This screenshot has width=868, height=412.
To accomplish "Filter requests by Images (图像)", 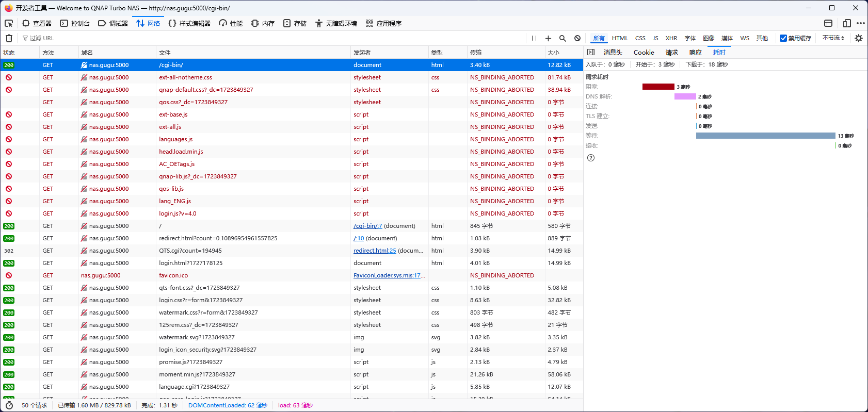I will (709, 38).
